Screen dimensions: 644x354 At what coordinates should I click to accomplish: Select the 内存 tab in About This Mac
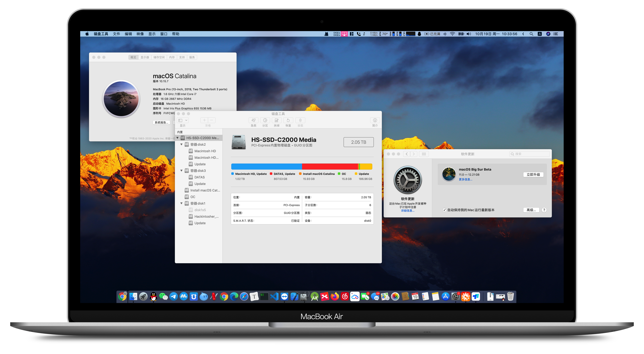click(x=172, y=58)
